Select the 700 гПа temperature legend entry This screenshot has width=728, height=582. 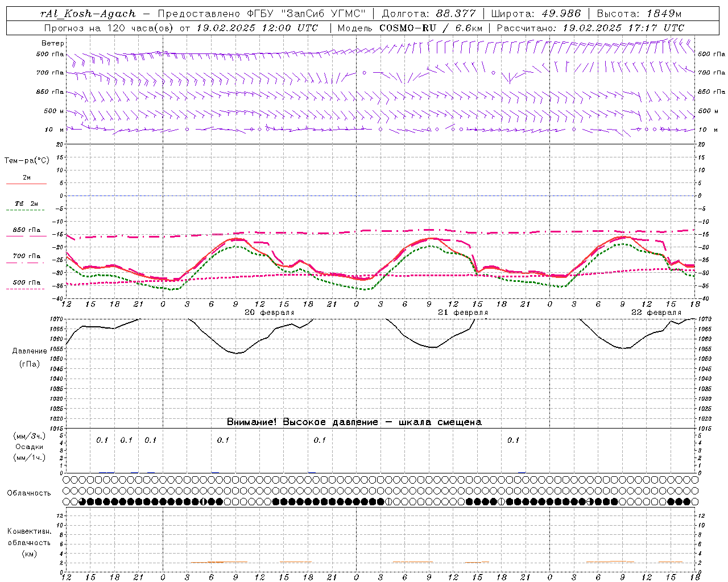pos(27,256)
